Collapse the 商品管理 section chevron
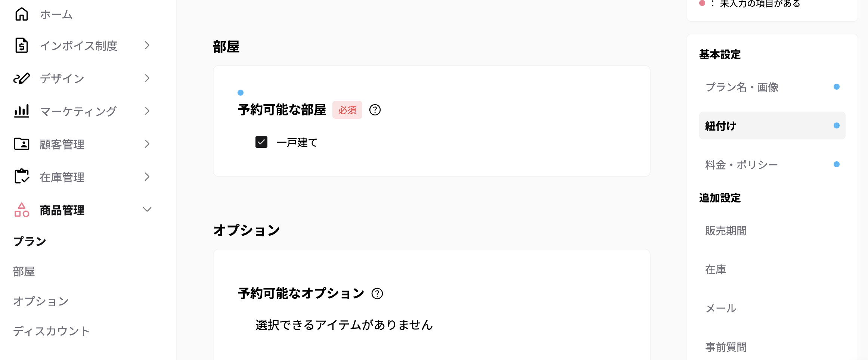Screen dimensions: 868x360 [x=147, y=210]
